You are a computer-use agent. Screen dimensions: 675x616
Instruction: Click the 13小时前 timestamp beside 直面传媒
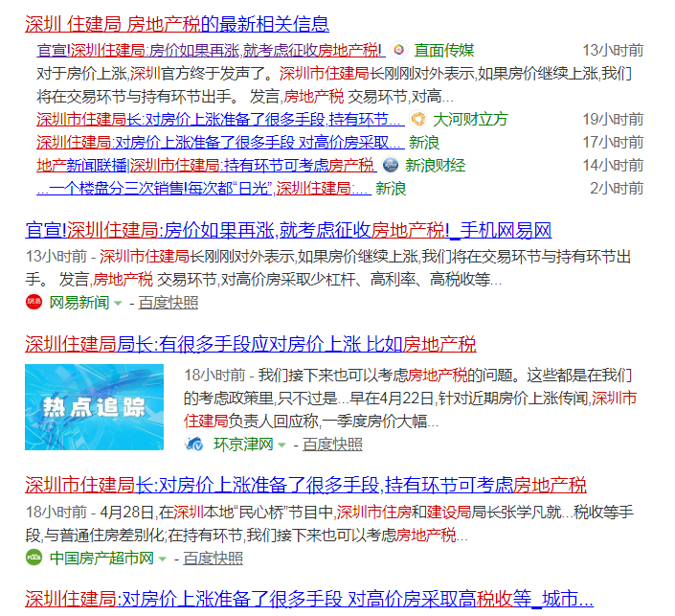[613, 51]
